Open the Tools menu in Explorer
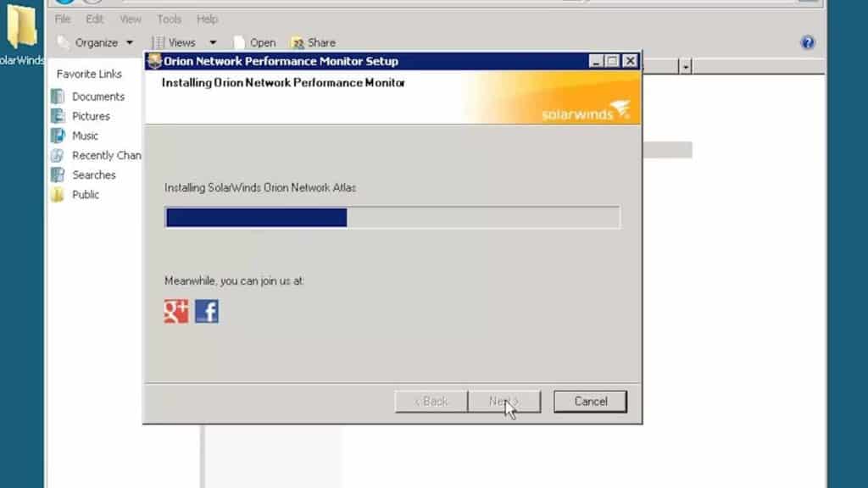The height and width of the screenshot is (488, 868). point(169,19)
